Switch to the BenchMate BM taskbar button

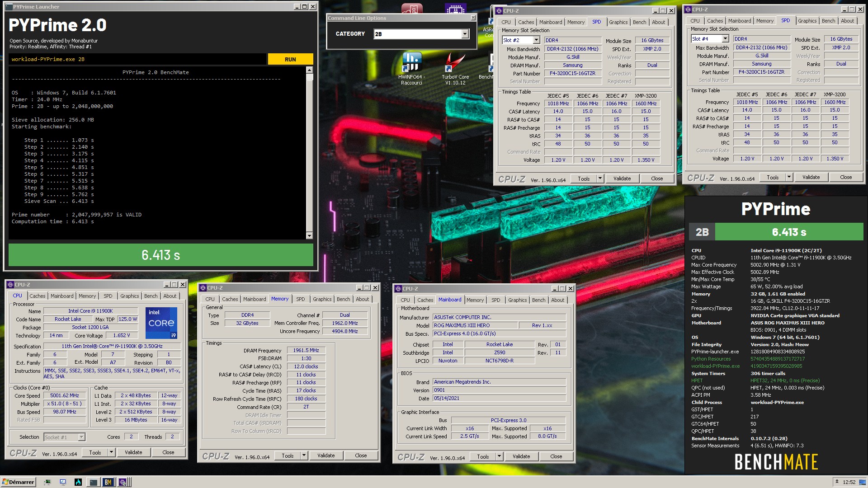(108, 482)
